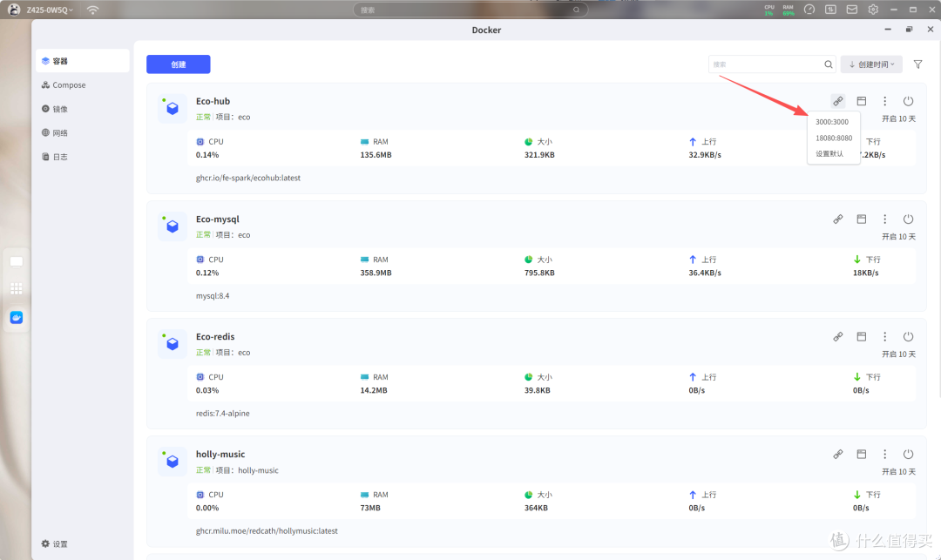Open the Eco-hub container name
941x560 pixels.
tap(213, 101)
